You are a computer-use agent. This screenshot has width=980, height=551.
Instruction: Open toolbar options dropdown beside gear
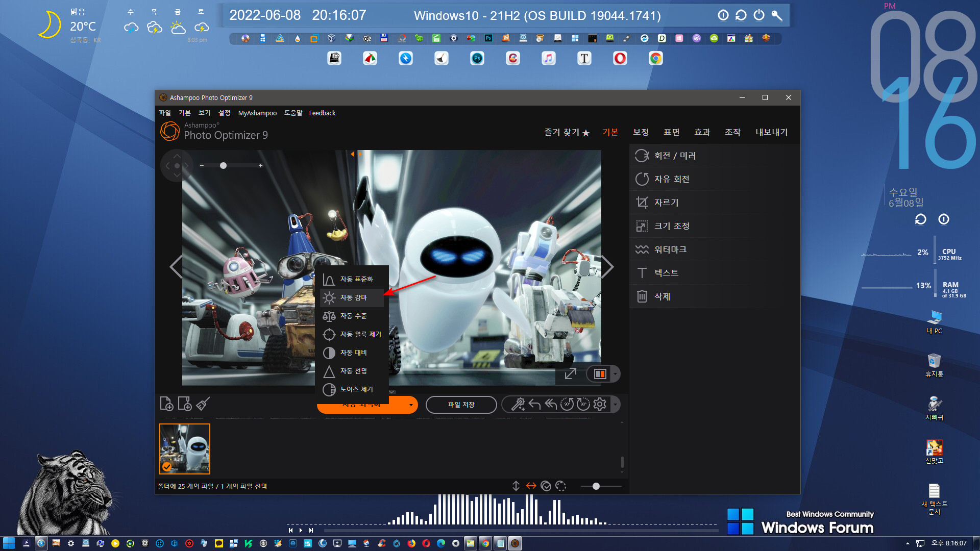click(x=616, y=405)
